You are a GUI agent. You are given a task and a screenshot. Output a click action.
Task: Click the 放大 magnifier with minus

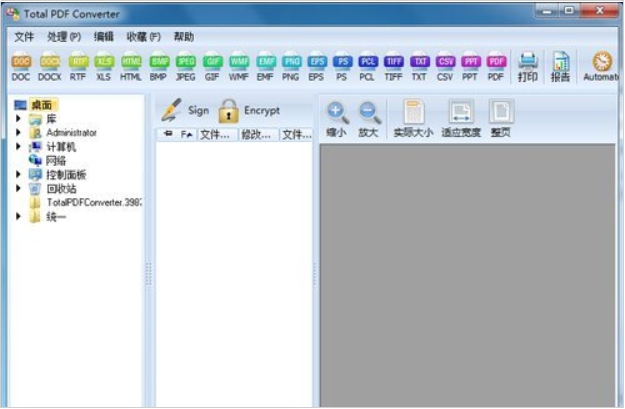368,119
